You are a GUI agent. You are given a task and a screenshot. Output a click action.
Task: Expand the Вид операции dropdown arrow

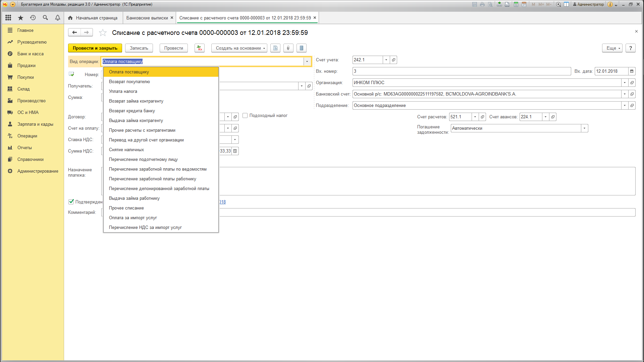click(307, 61)
